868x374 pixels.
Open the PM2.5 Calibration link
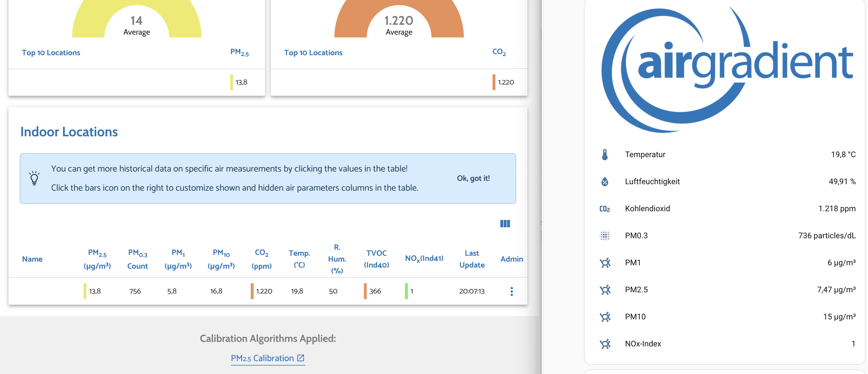click(268, 358)
